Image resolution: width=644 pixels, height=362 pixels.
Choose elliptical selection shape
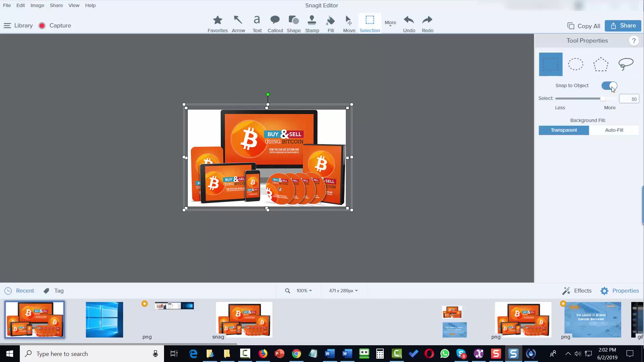pos(576,64)
